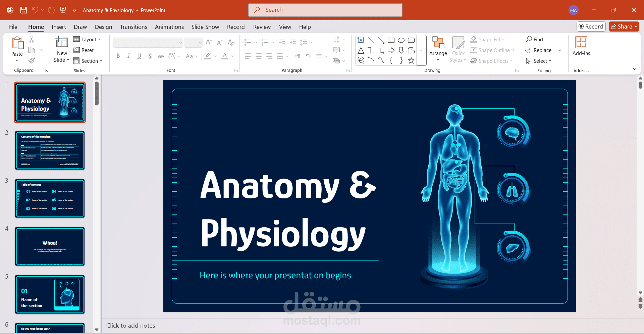Screen dimensions: 644x334
Task: Apply the font color red swatch
Action: pyautogui.click(x=225, y=56)
